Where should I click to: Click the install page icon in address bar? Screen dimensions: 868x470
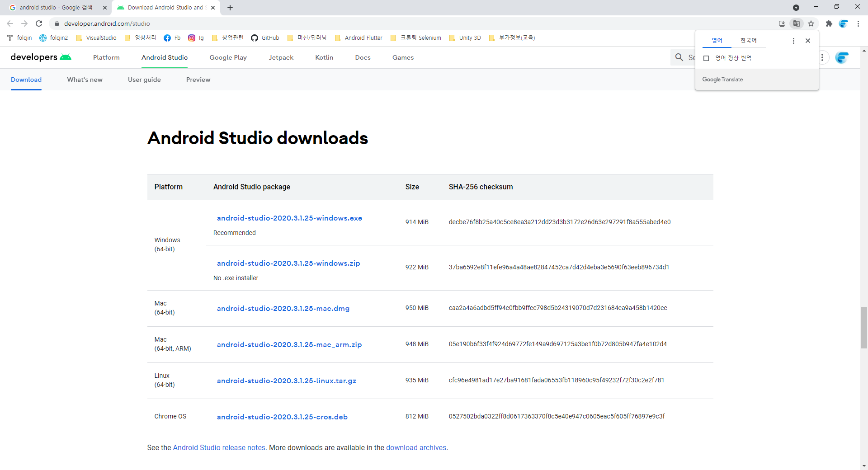point(782,23)
